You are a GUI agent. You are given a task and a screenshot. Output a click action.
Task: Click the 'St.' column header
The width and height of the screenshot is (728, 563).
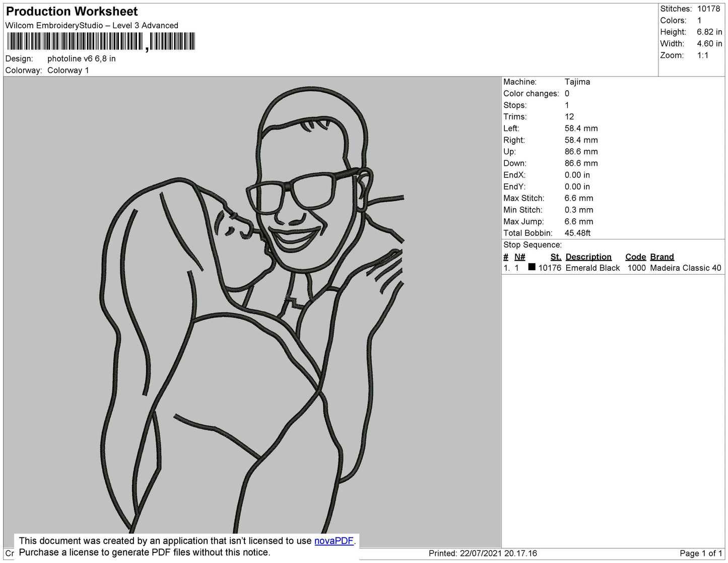pos(556,257)
